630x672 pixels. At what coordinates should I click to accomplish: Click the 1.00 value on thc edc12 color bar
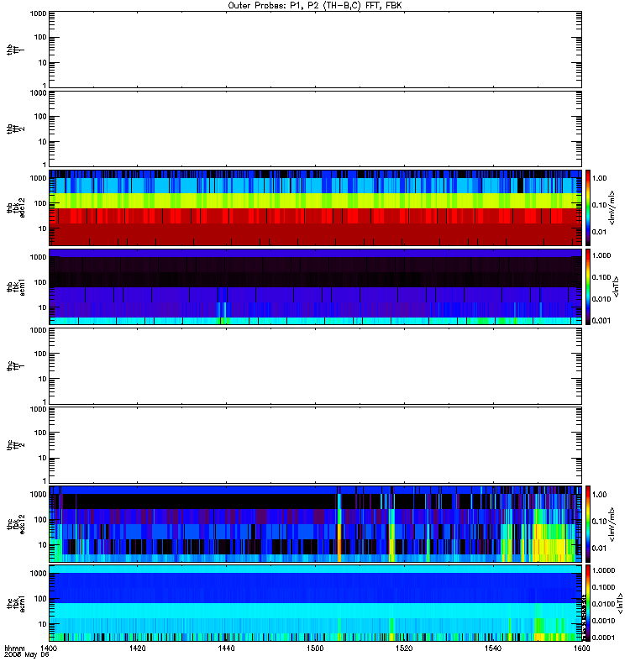point(599,495)
